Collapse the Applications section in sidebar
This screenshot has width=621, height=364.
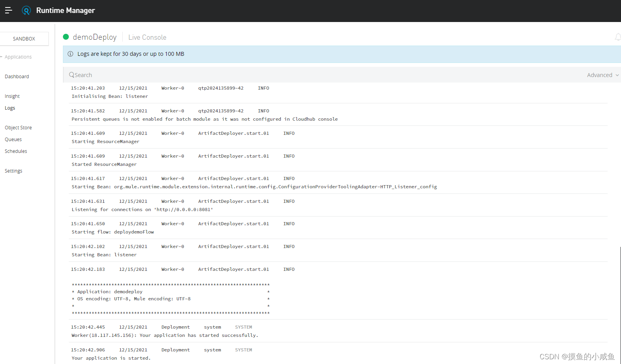(x=16, y=57)
